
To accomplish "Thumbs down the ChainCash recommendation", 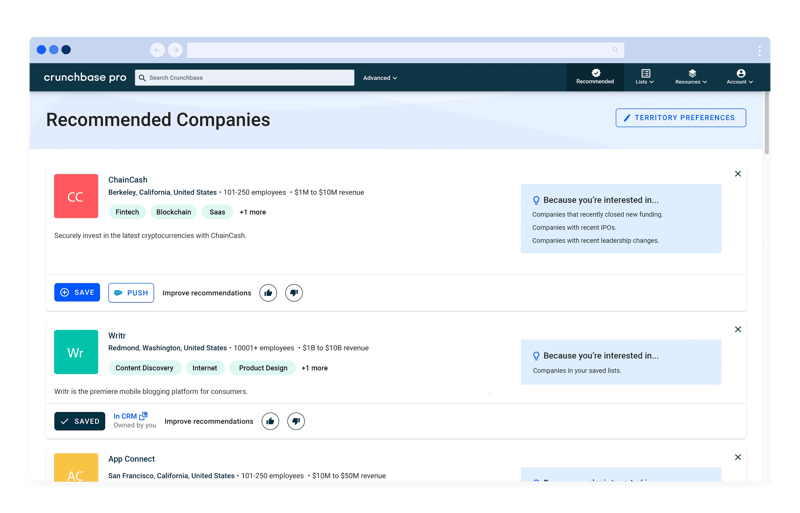I will coord(294,292).
